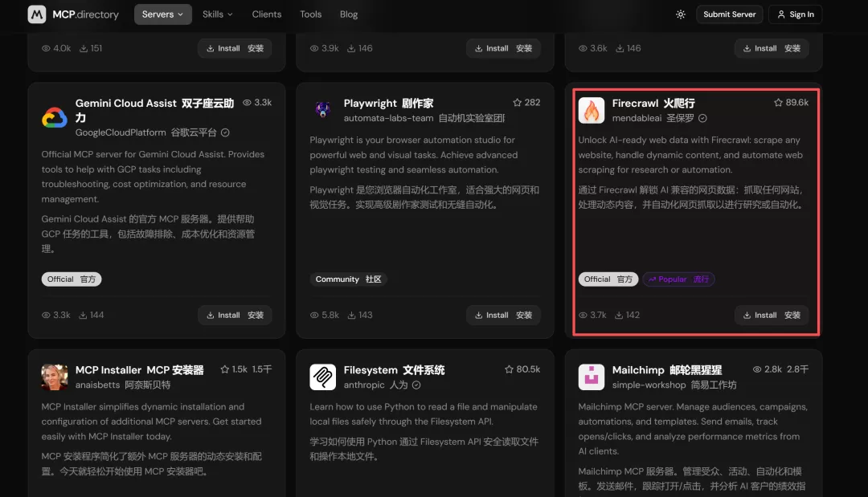The image size is (868, 497).
Task: Click the 142 downloads icon on Firecrawl card
Action: pos(619,315)
